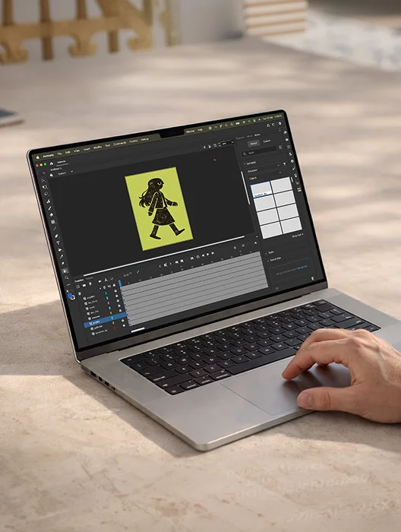Open the File menu

[60, 154]
